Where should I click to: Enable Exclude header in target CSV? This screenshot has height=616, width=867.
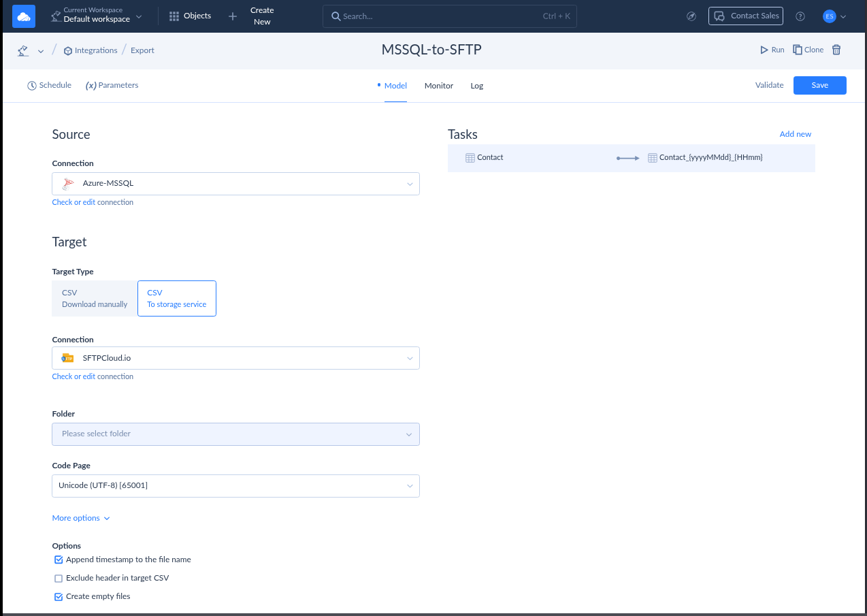coord(59,577)
